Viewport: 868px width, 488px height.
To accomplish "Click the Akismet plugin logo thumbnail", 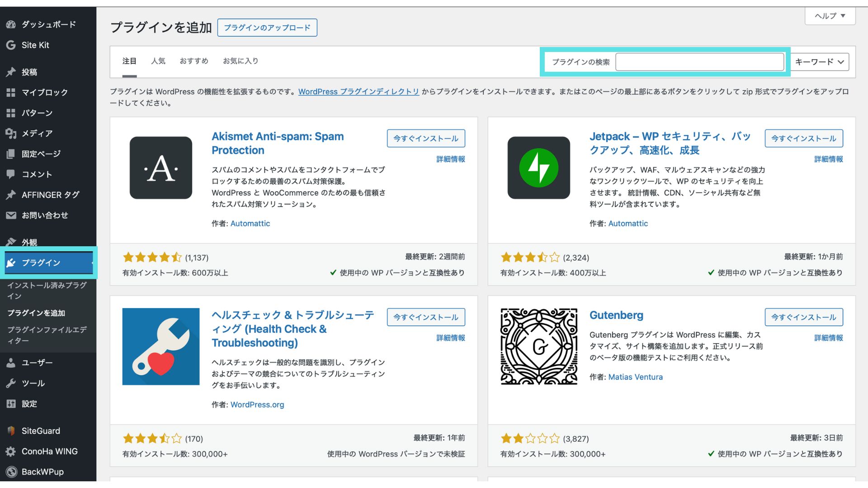I will 161,168.
